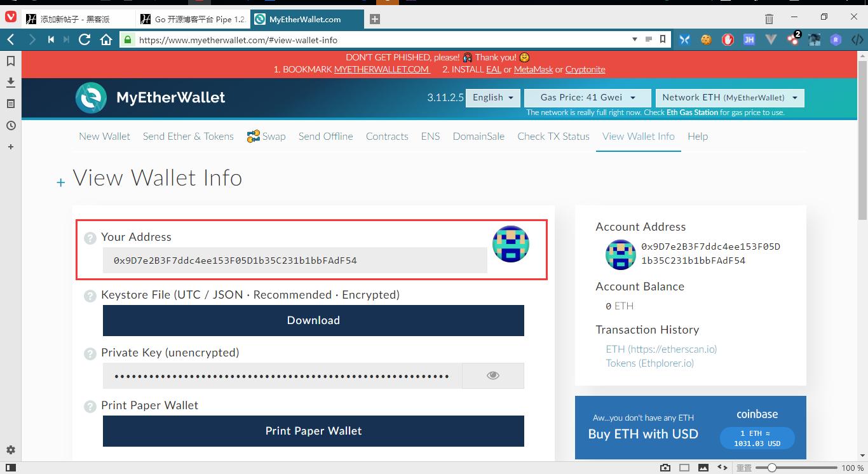
Task: Click the green padlock site info icon
Action: click(128, 39)
